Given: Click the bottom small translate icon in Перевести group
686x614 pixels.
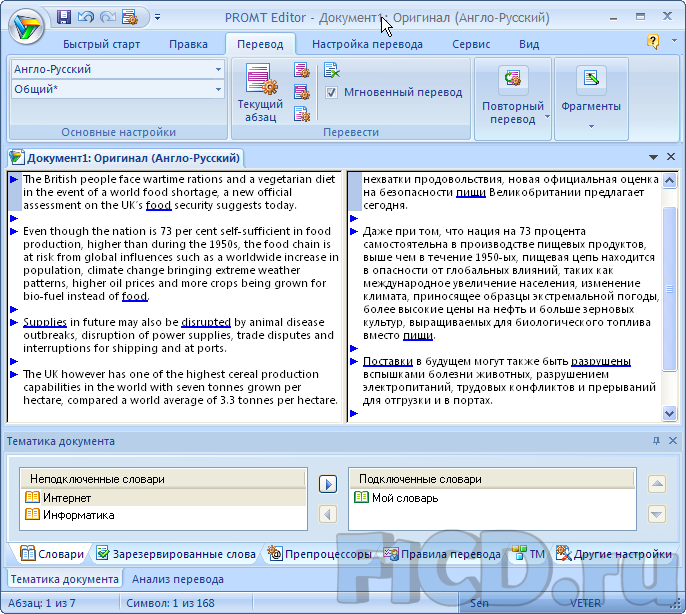Looking at the screenshot, I should point(302,114).
